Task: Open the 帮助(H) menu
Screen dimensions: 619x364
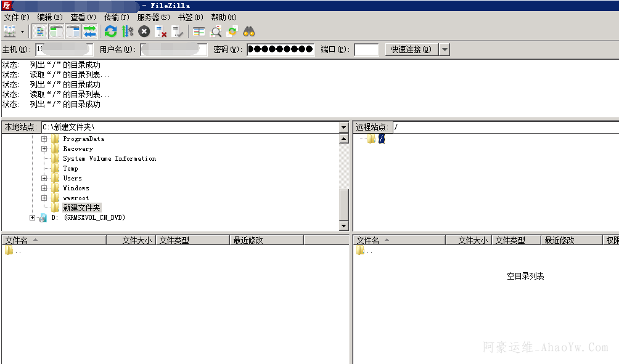Action: (223, 17)
